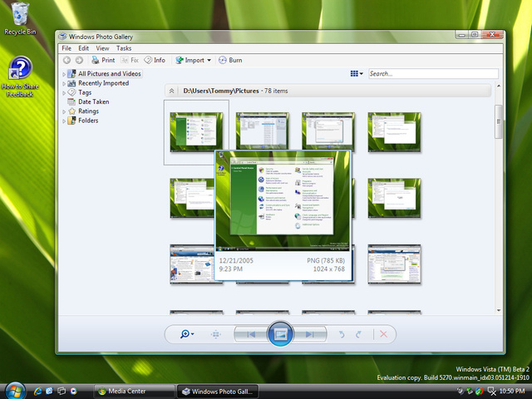Click Windows Photo Gallery taskbar button

[x=218, y=392]
